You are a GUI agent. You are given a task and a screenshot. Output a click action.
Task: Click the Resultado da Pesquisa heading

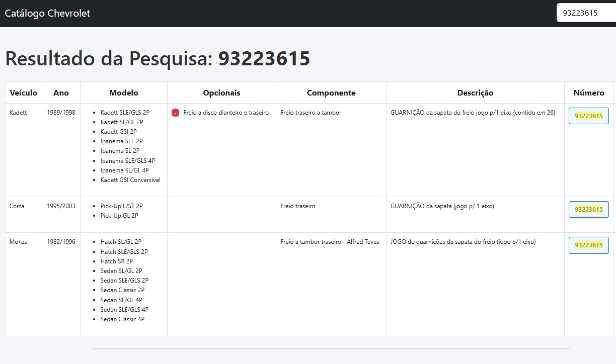[158, 59]
